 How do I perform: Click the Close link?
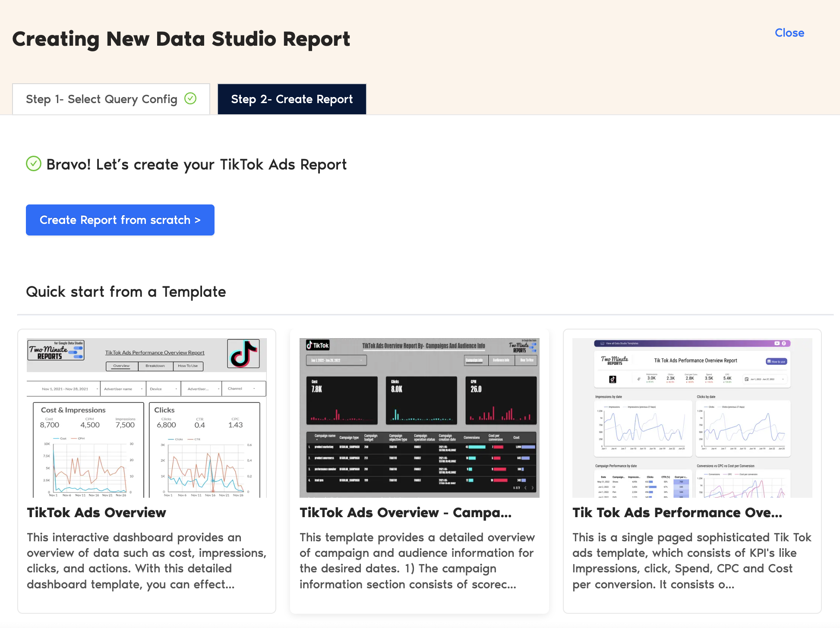pos(789,33)
